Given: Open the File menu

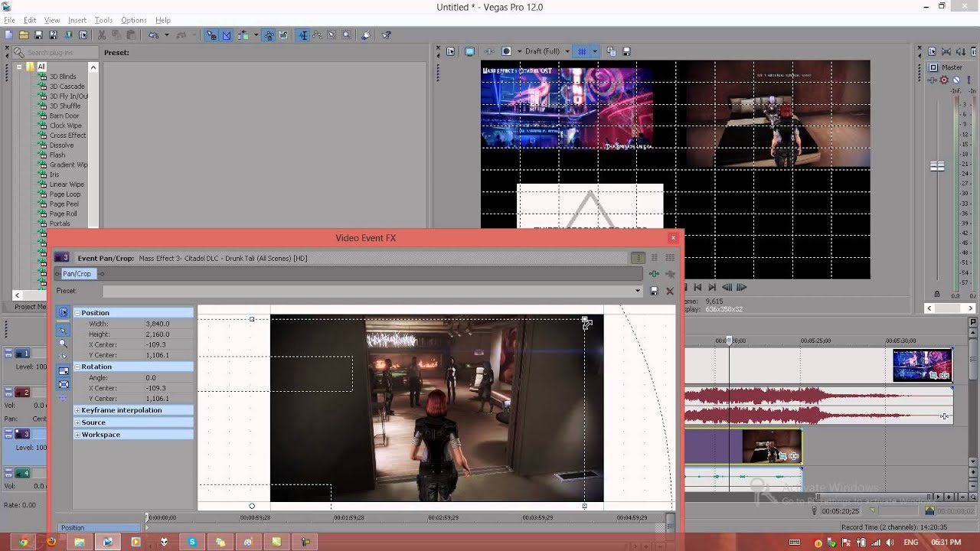Looking at the screenshot, I should click(9, 20).
